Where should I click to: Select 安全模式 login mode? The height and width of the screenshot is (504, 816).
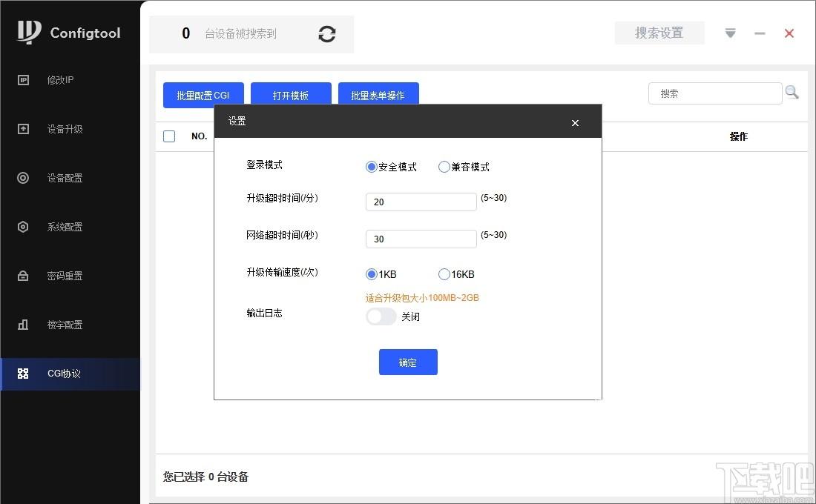tap(372, 167)
